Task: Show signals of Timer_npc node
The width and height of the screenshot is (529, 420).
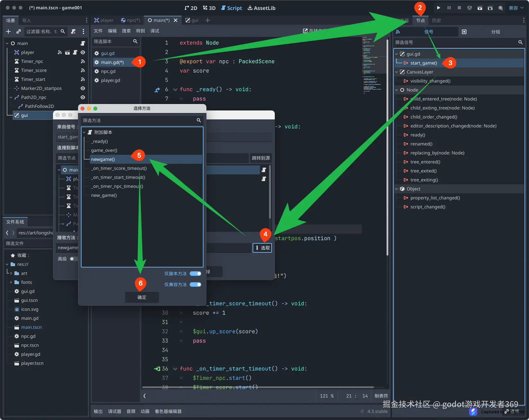Action: 83,61
